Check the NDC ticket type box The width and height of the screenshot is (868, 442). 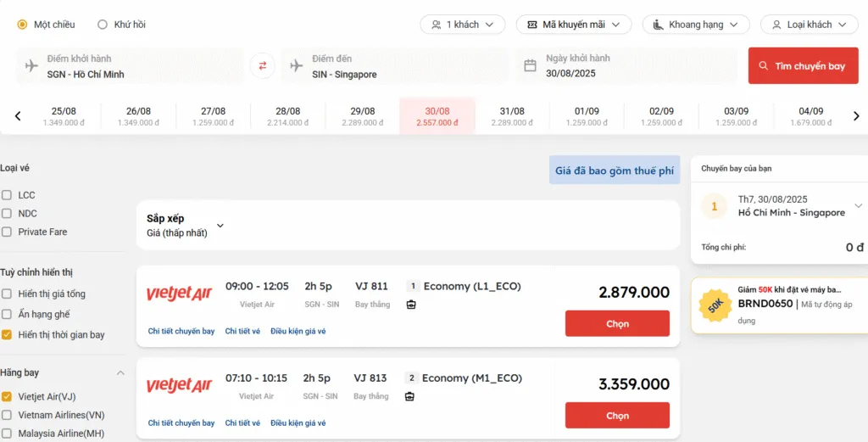pos(7,213)
